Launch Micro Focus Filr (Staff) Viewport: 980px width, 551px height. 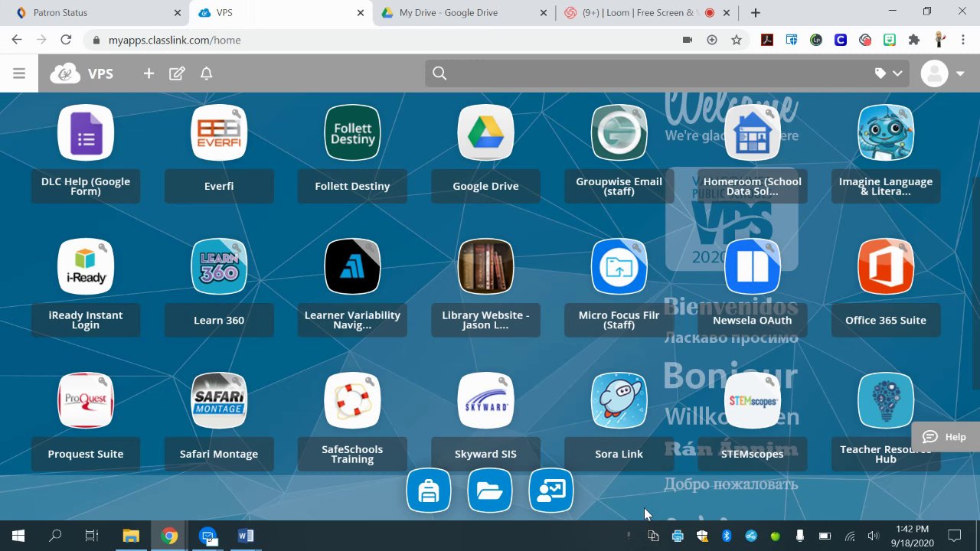619,266
